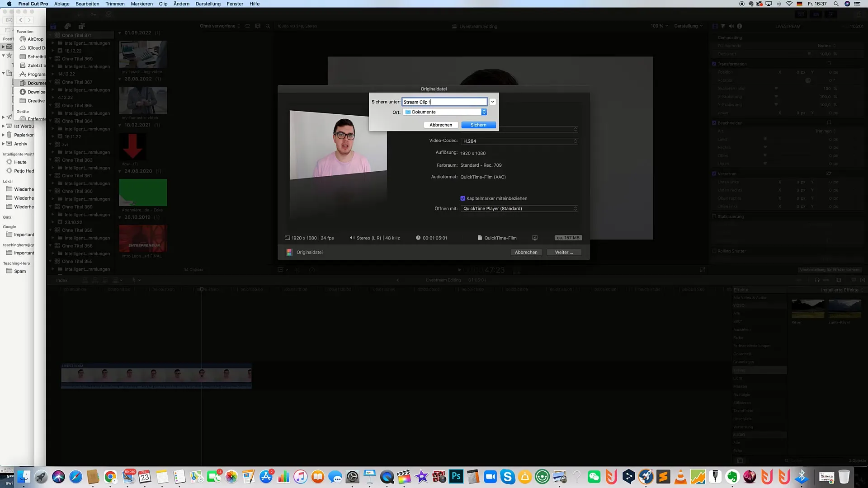
Task: Click the Sichern button to save
Action: click(478, 125)
